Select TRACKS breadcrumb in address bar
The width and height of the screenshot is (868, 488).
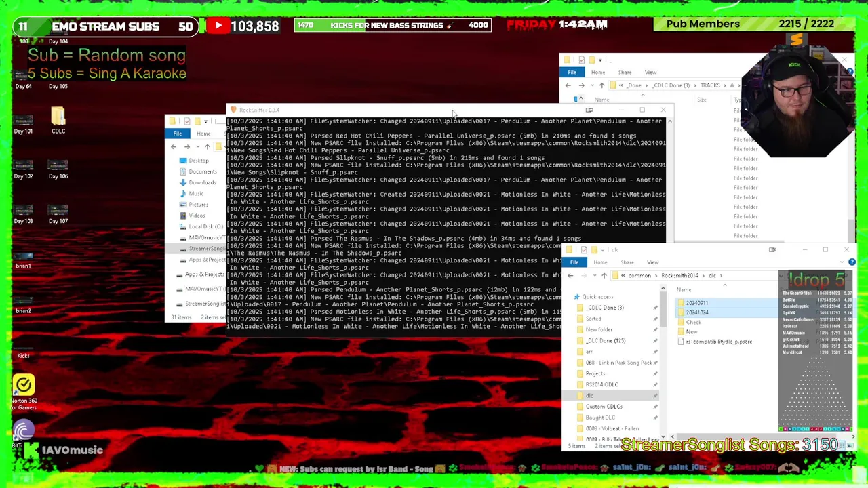[x=710, y=85]
